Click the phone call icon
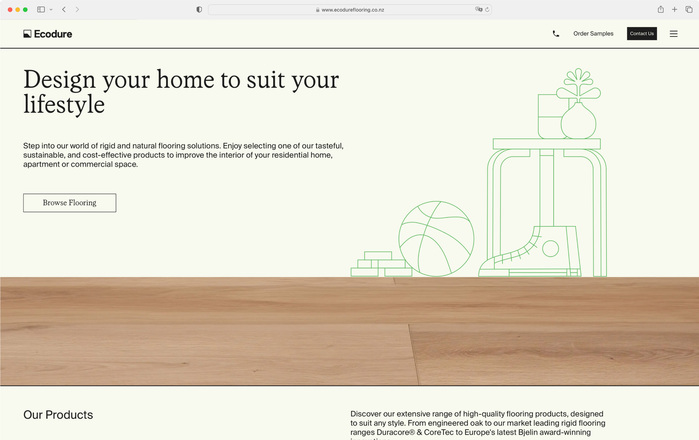Viewport: 699px width, 440px height. coord(555,33)
